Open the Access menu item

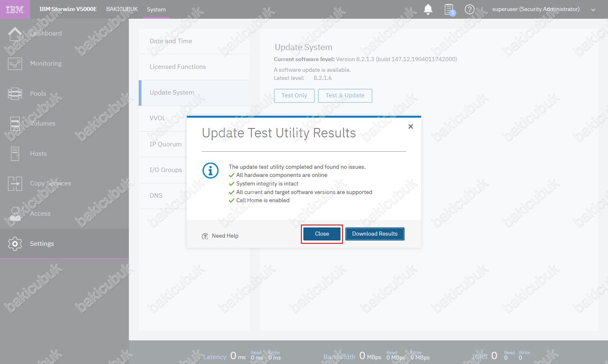(x=40, y=214)
